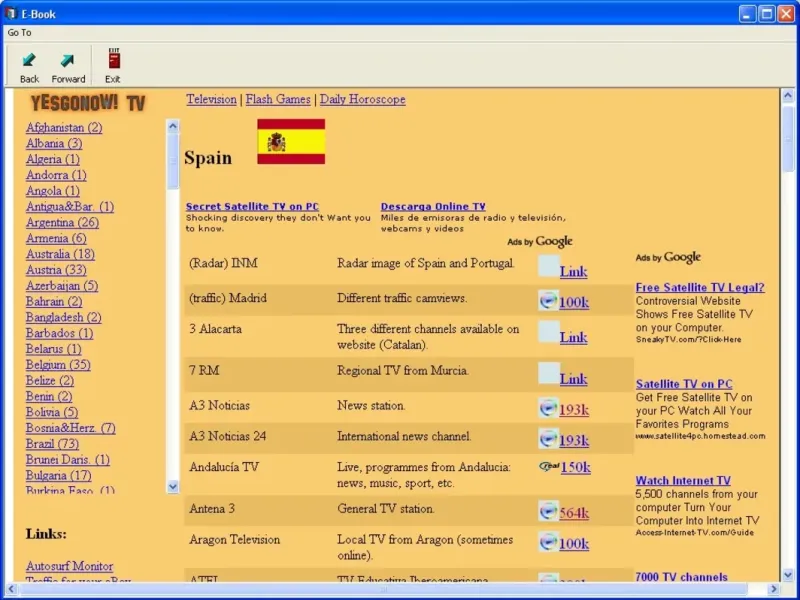Click the Spain flag image
This screenshot has width=800, height=600.
point(291,141)
